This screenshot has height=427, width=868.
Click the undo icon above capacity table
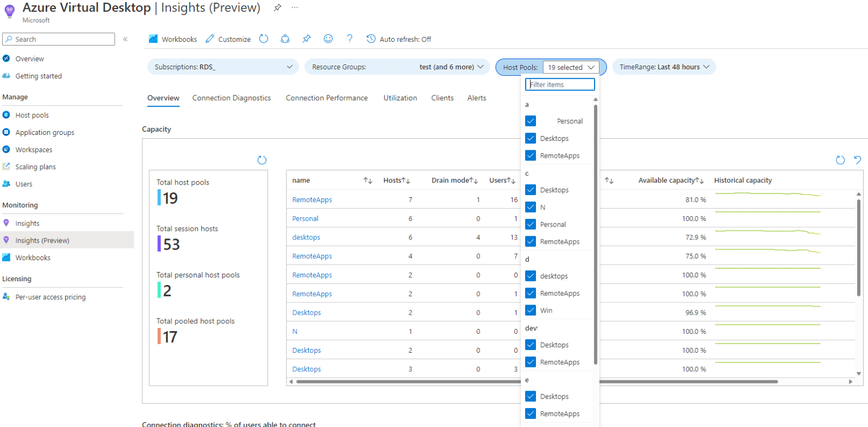coord(858,160)
